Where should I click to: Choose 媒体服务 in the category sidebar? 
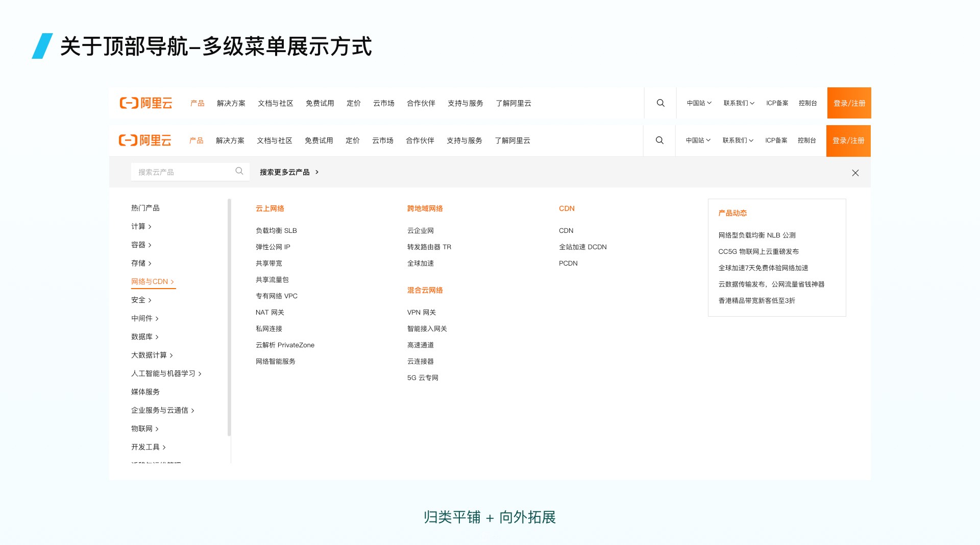[x=145, y=392]
